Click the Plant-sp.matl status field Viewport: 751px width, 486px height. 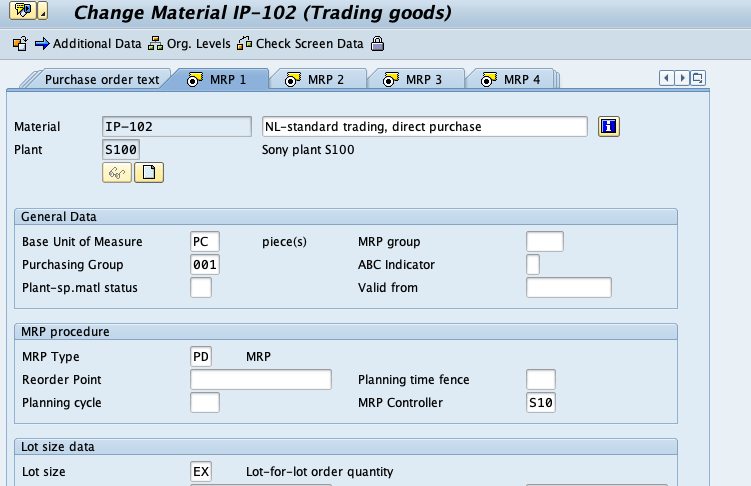pos(201,287)
